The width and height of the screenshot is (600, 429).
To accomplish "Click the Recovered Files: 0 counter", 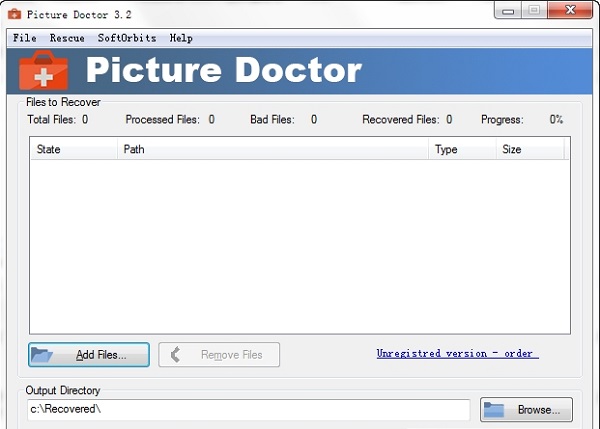I will tap(407, 119).
